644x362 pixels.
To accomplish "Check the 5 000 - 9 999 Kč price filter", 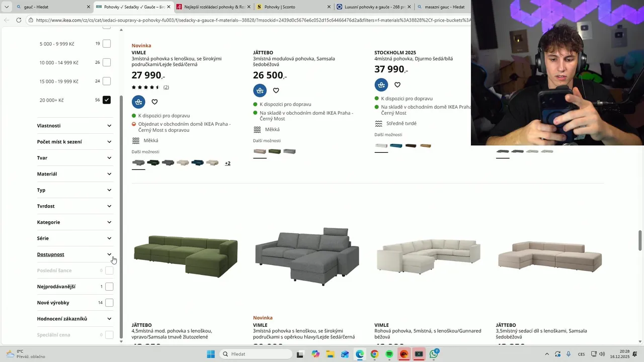I will click(x=107, y=44).
